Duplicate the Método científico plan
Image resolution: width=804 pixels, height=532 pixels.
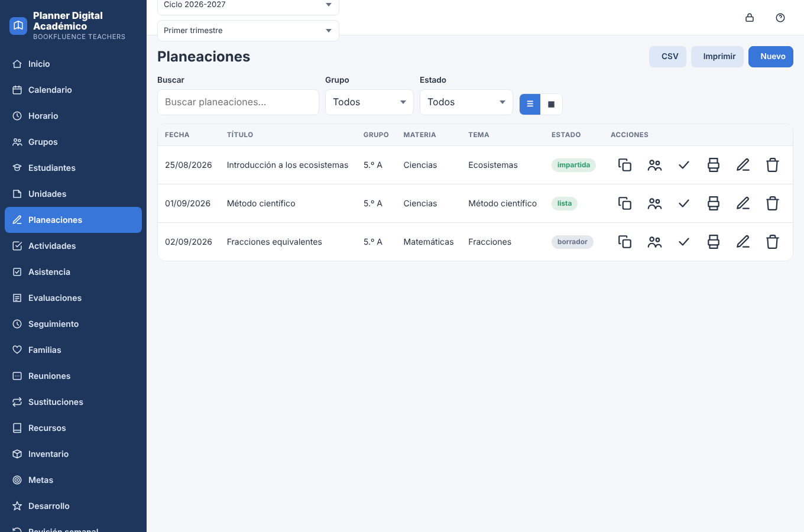[625, 203]
